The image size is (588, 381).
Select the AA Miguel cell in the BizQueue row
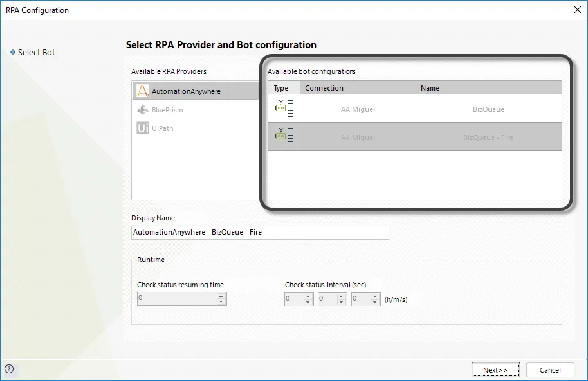[x=358, y=109]
